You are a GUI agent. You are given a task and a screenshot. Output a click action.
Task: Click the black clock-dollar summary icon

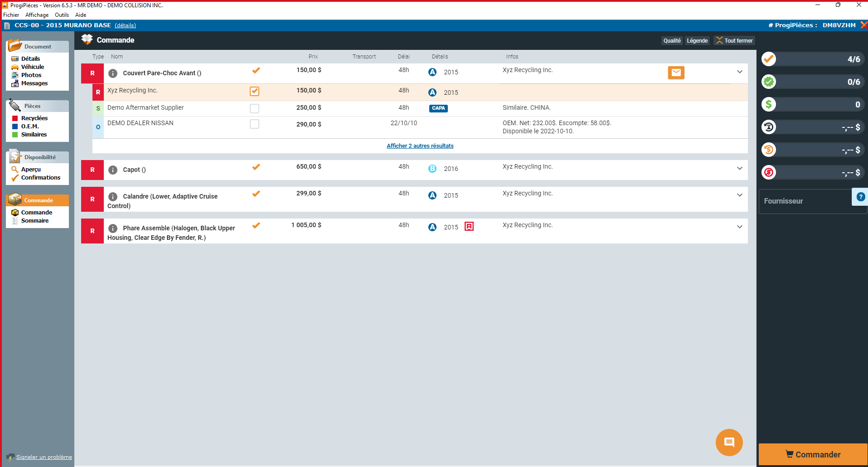click(769, 127)
